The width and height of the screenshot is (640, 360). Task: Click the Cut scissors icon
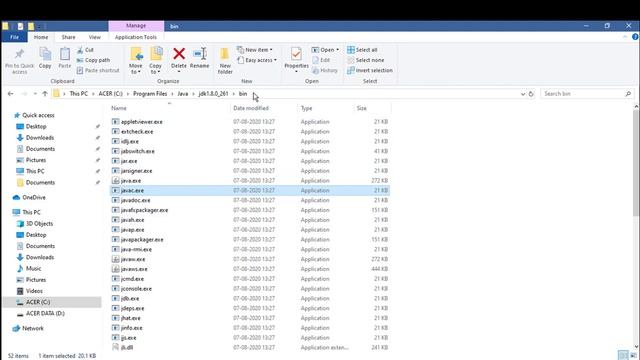coord(80,50)
